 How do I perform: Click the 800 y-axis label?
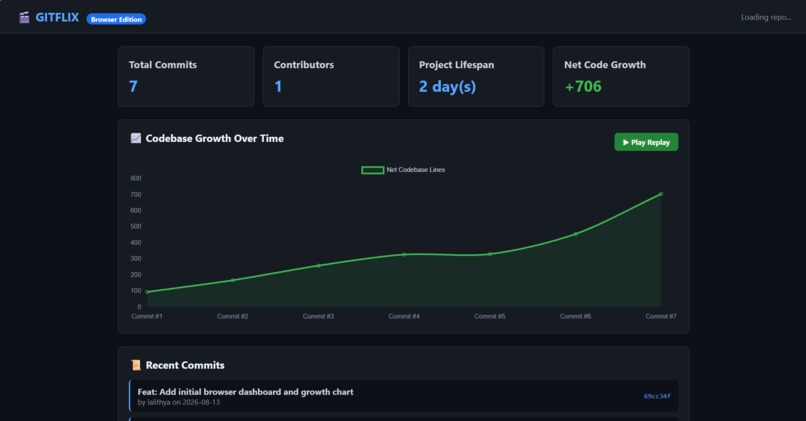(136, 178)
